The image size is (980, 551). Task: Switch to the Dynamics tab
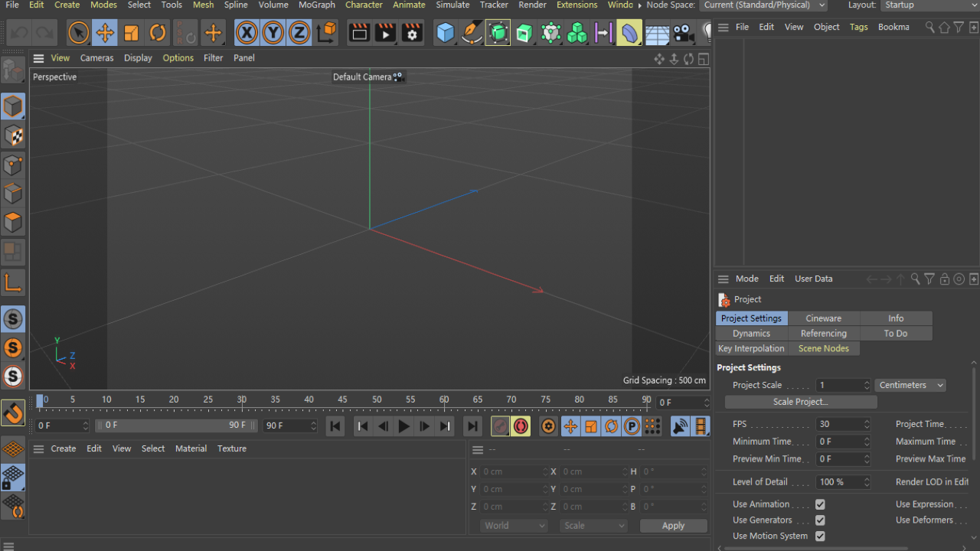pyautogui.click(x=751, y=333)
